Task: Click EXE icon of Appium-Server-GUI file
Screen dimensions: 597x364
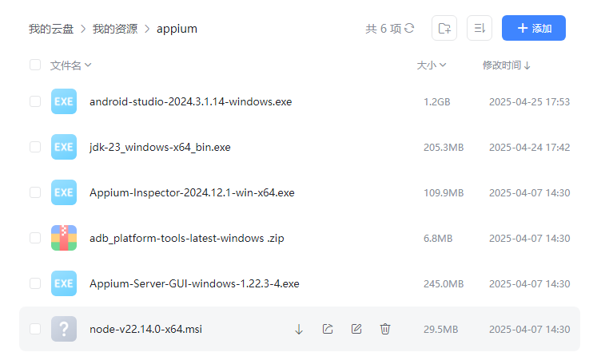Action: (64, 283)
